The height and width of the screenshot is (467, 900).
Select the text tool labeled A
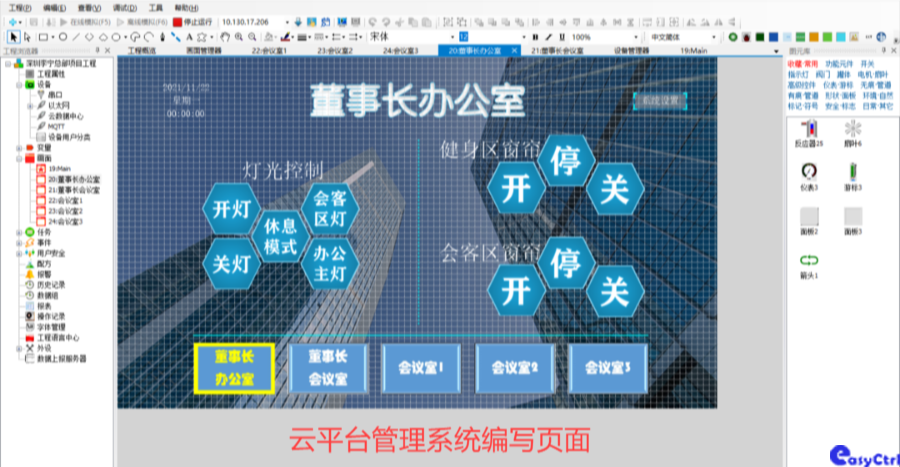tap(188, 37)
